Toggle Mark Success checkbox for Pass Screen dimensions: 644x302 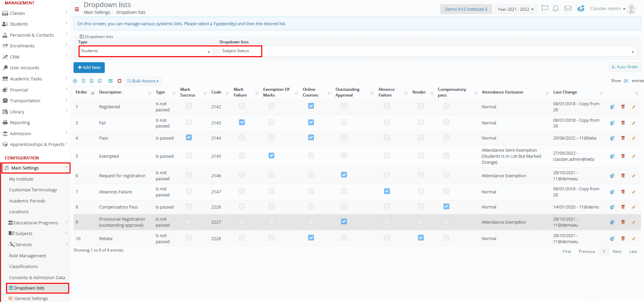(189, 138)
